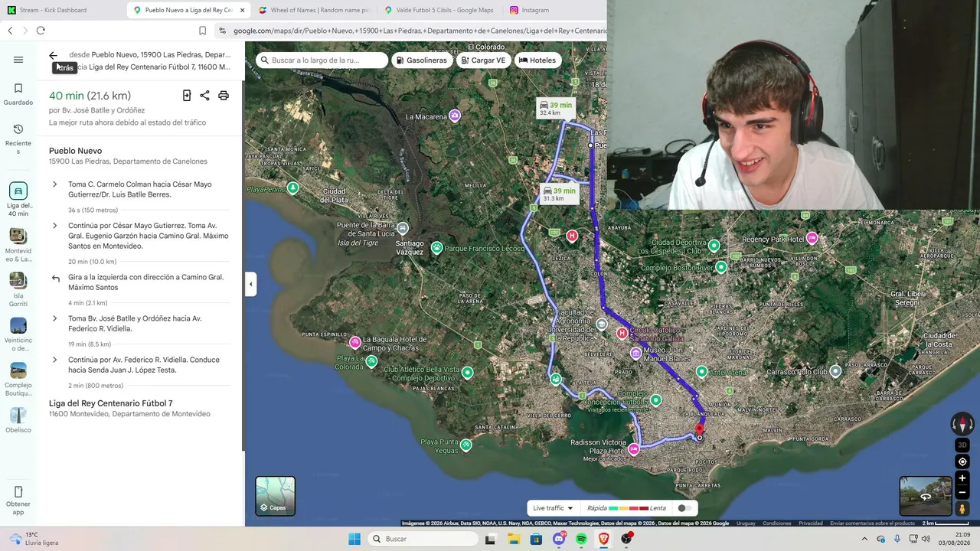Viewport: 980px width, 551px height.
Task: Expand the Continúa por Av. Federico R. Vidiella step
Action: tap(54, 360)
